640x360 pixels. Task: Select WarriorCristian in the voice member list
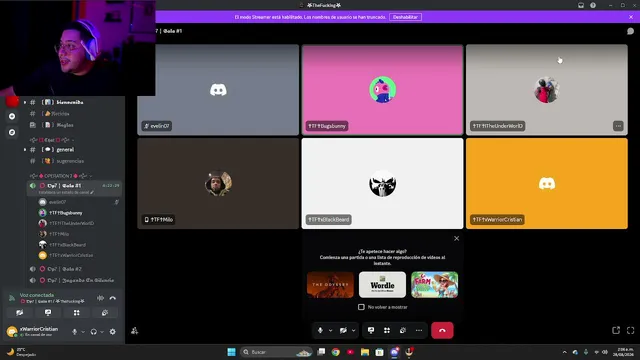point(78,255)
